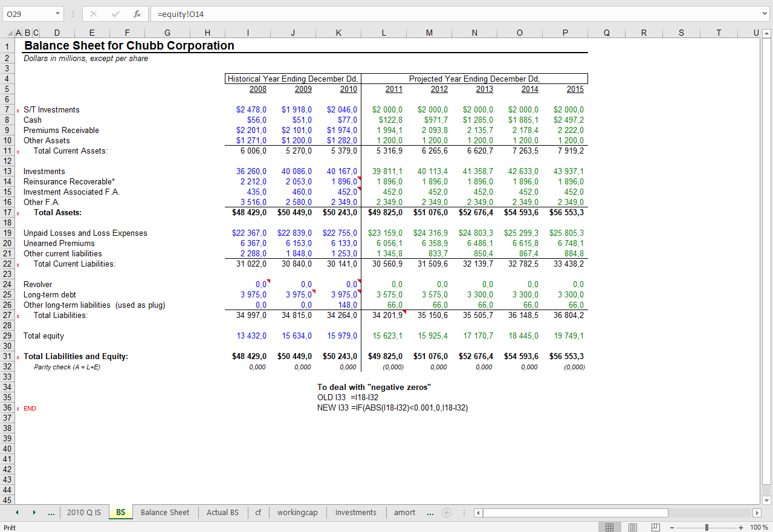Click the Balance Sheet for Chubb Corporation title
Image resolution: width=773 pixels, height=532 pixels.
129,45
